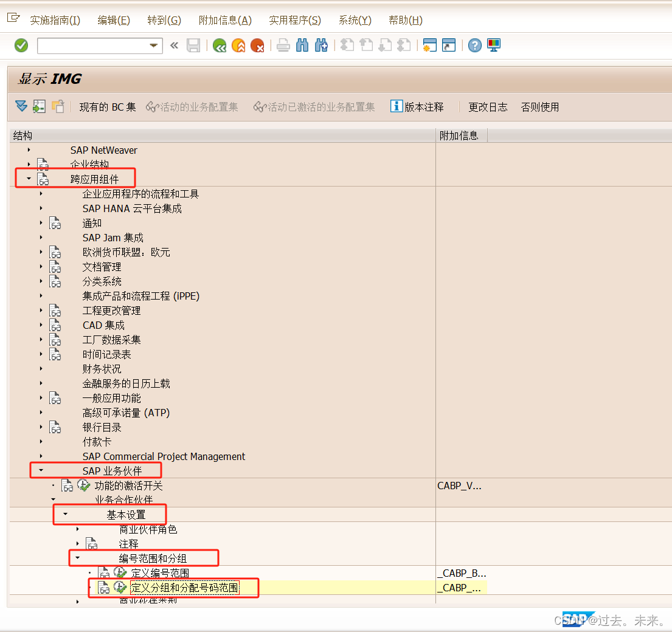This screenshot has height=632, width=672.
Task: Click the Next Page icon
Action: point(385,46)
